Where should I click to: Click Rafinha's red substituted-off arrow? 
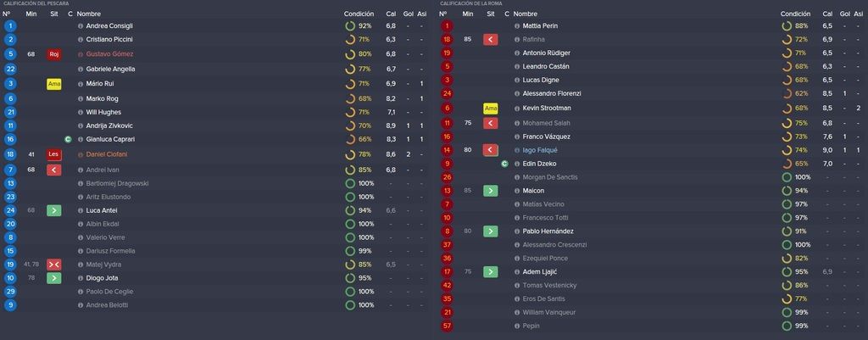point(491,39)
